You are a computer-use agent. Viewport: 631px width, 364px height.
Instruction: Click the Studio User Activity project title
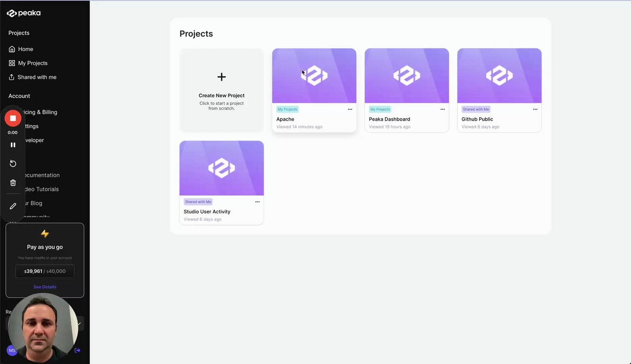tap(207, 212)
